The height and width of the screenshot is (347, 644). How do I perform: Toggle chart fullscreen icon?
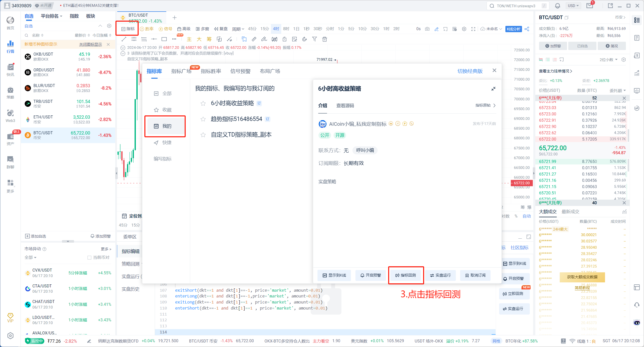click(473, 29)
